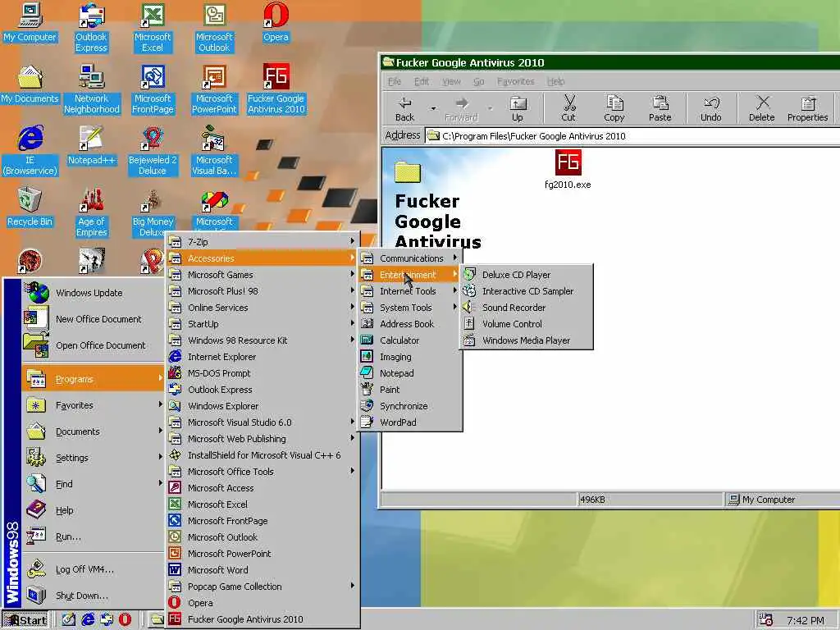The image size is (840, 630).
Task: Click the Address bar path field
Action: (x=632, y=136)
